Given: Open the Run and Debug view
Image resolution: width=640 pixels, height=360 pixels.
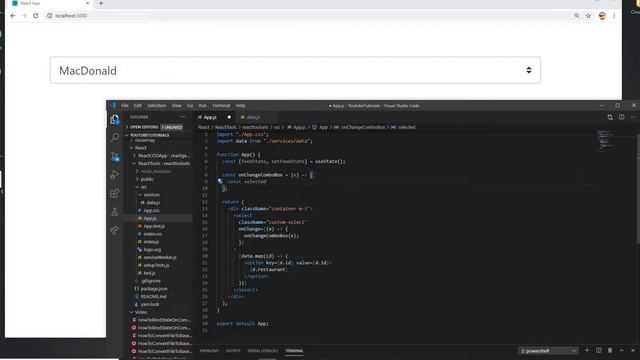Looking at the screenshot, I should click(115, 175).
